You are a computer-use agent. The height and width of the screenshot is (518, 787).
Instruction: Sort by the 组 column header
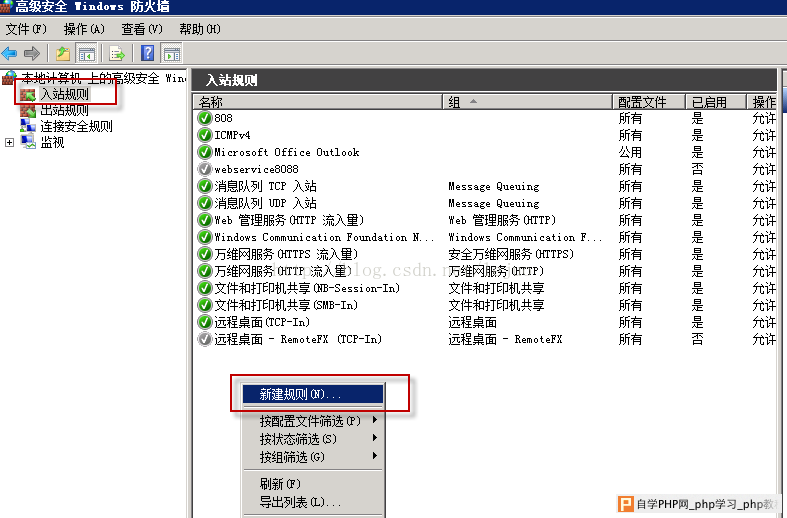527,102
